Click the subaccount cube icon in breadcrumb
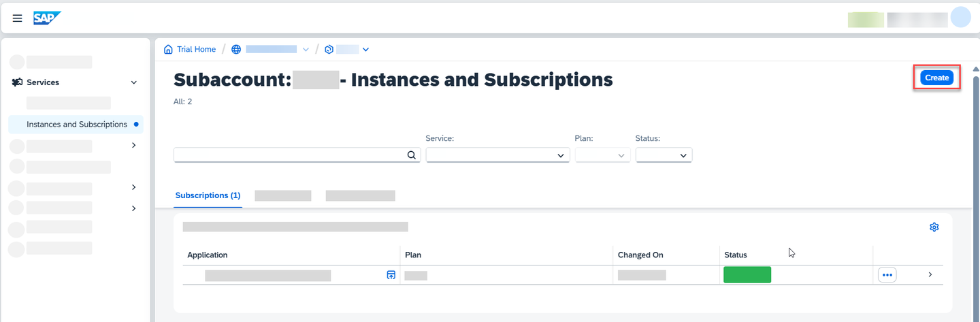Image resolution: width=980 pixels, height=322 pixels. click(x=329, y=49)
